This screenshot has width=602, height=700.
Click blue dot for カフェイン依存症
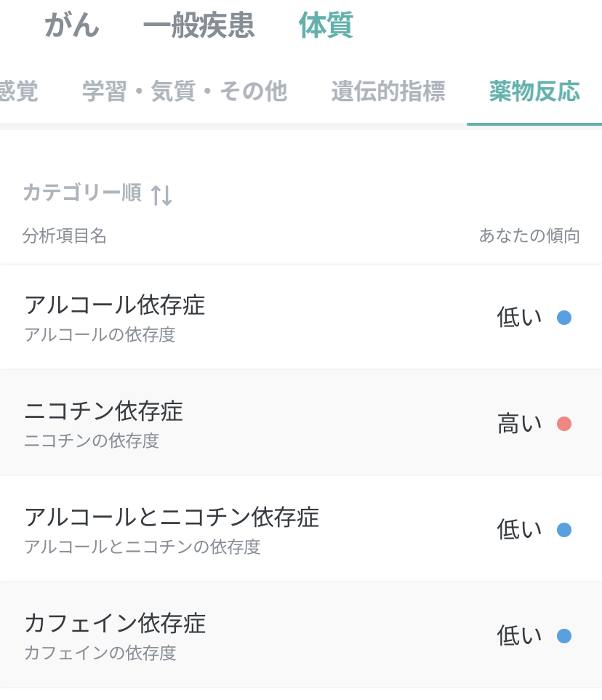click(564, 636)
